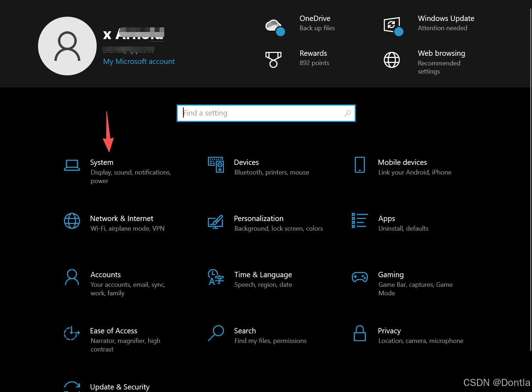Click the magnifier icon in search box
The width and height of the screenshot is (532, 392).
pyautogui.click(x=348, y=113)
